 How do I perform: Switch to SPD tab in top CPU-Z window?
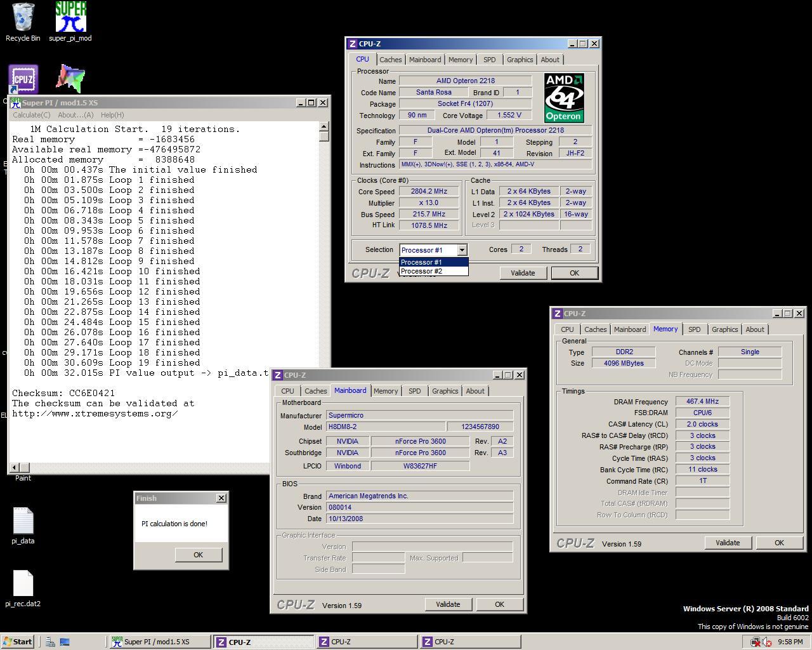pyautogui.click(x=490, y=60)
